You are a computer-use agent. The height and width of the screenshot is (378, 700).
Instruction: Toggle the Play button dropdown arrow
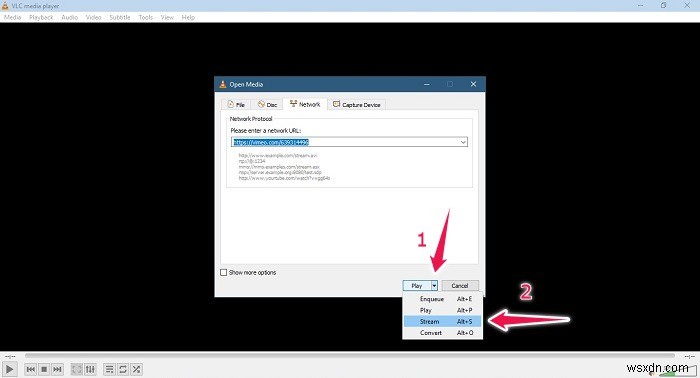[434, 285]
